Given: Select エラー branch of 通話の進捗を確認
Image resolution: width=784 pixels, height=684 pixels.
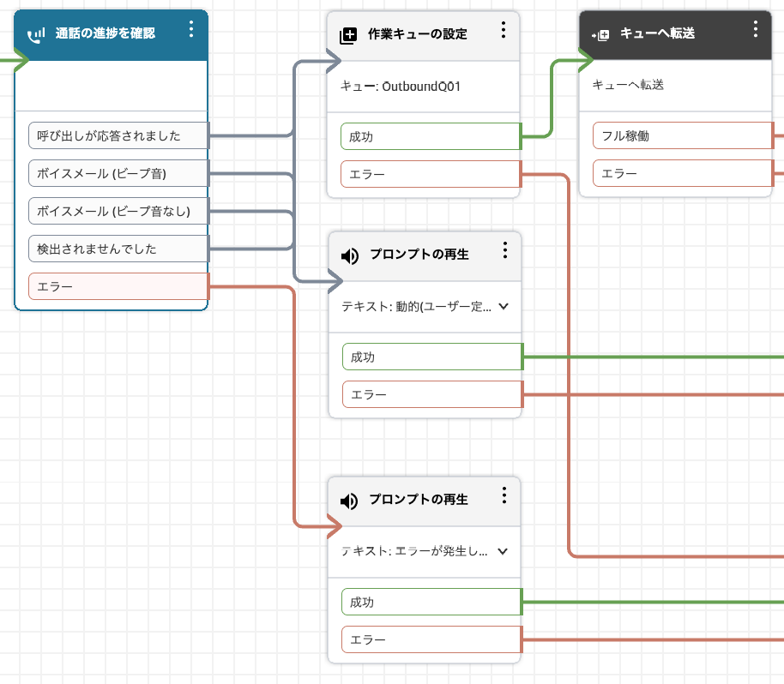Looking at the screenshot, I should [x=118, y=286].
